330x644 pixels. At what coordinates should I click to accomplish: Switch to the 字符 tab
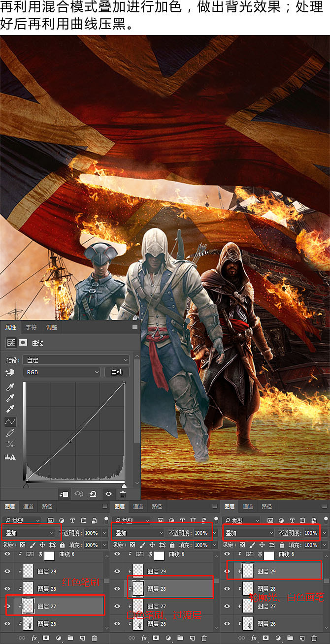point(31,327)
